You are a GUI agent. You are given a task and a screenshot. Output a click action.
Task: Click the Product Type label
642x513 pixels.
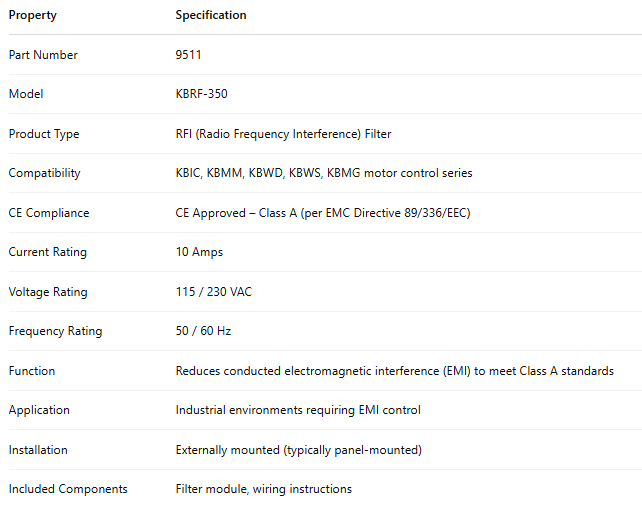coord(44,134)
